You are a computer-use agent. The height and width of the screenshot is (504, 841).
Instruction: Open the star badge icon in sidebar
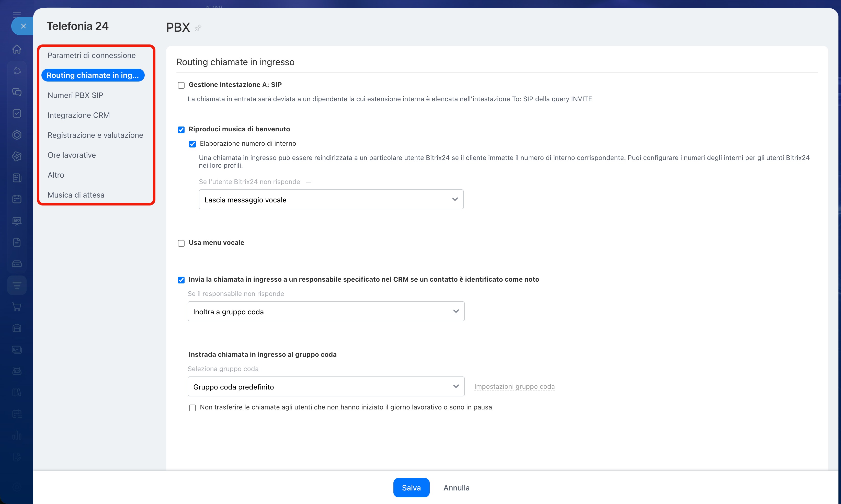pyautogui.click(x=17, y=156)
